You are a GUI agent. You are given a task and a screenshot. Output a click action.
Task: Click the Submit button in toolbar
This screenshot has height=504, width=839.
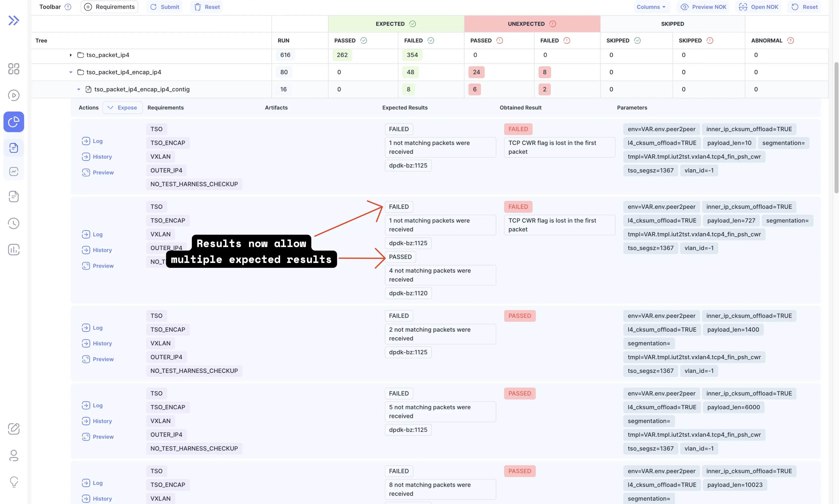tap(165, 7)
